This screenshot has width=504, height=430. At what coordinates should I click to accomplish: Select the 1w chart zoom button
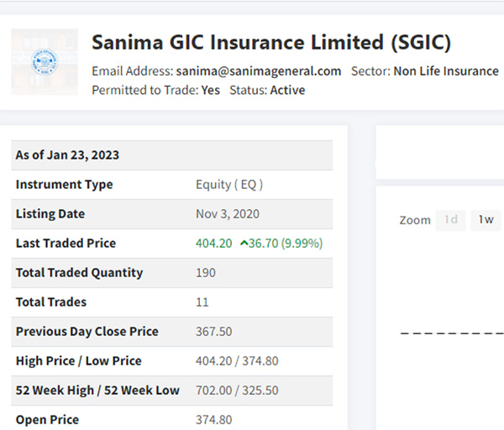click(x=486, y=220)
